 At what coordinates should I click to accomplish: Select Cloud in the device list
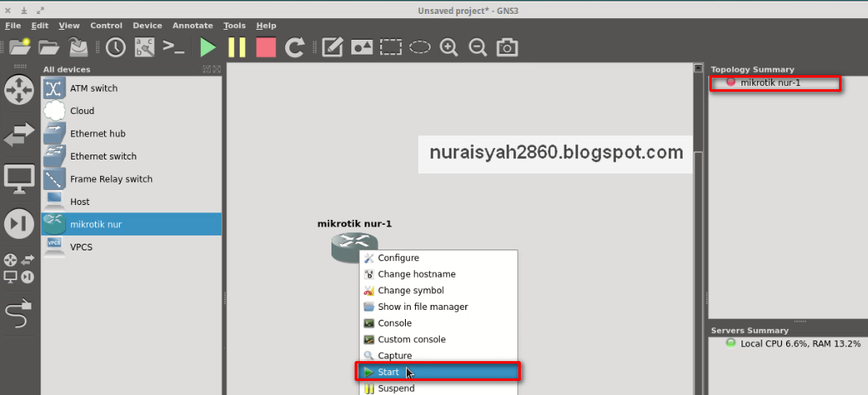pyautogui.click(x=131, y=111)
